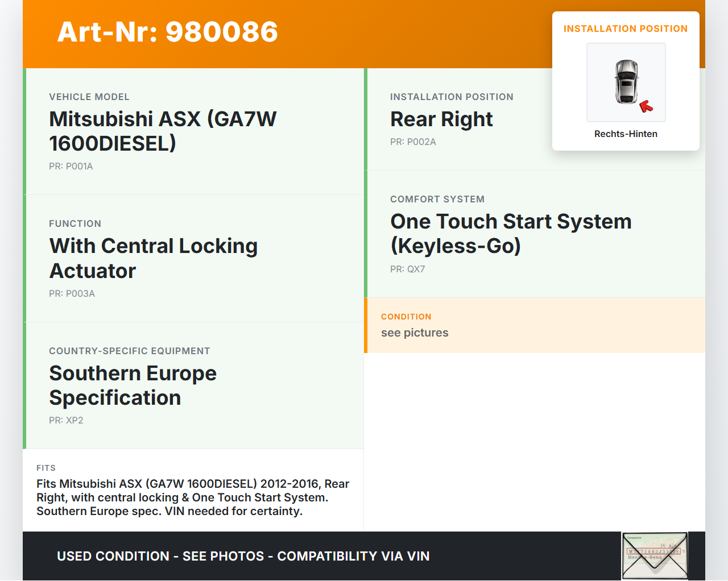Click the 'see pictures' condition text
The image size is (728, 581).
415,333
